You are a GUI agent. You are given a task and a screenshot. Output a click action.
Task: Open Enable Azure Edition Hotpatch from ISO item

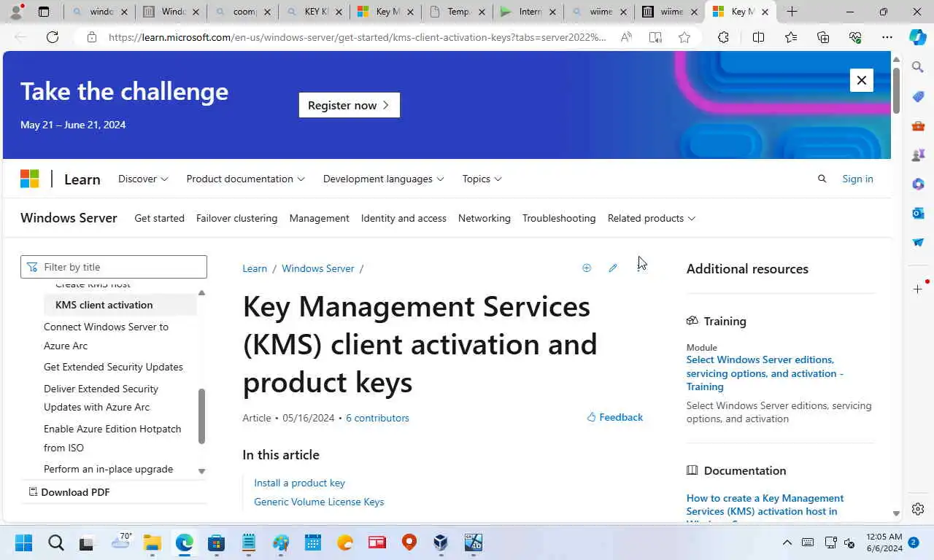click(x=112, y=438)
